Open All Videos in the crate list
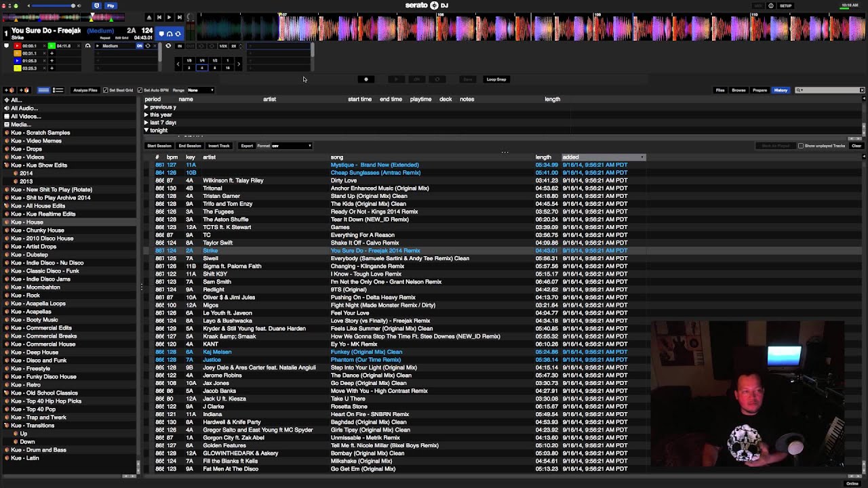The height and width of the screenshot is (488, 868). 26,117
